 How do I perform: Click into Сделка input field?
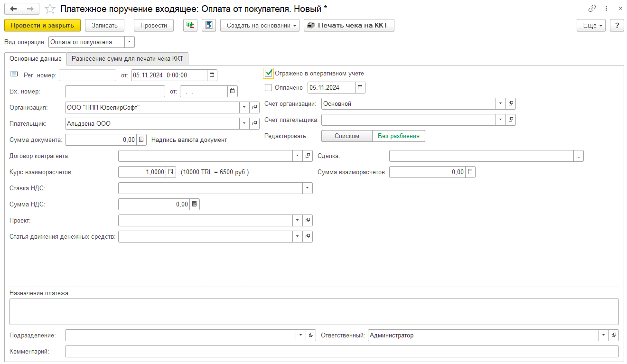481,156
